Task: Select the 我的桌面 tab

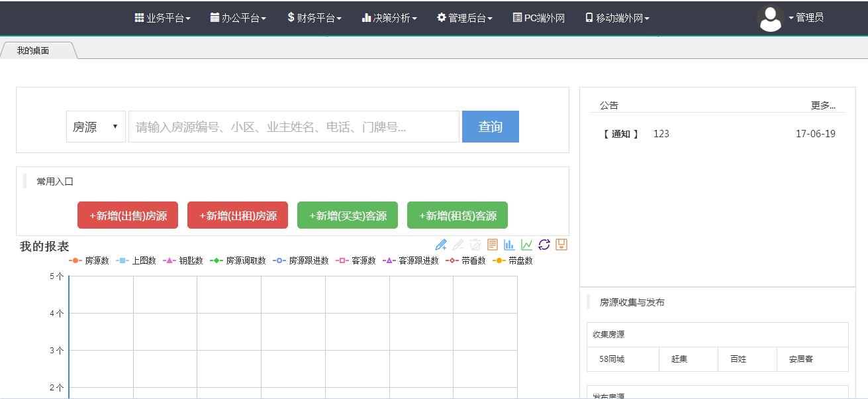Action: tap(33, 50)
